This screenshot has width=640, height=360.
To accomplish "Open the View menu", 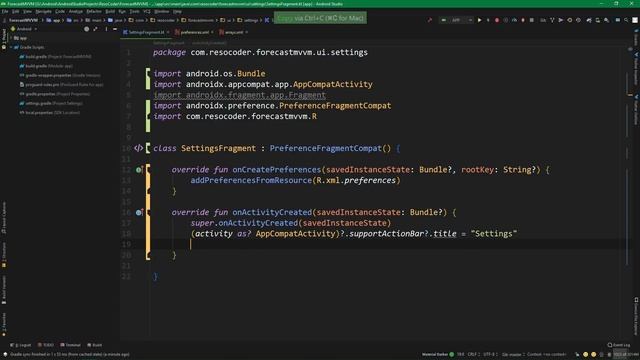I will point(27,11).
